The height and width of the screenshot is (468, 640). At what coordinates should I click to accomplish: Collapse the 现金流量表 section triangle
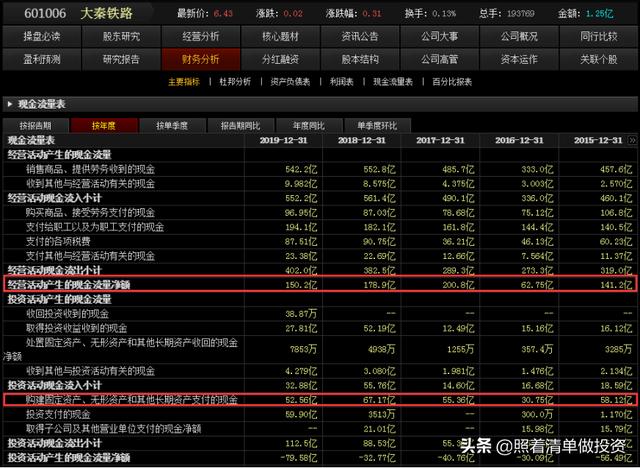10,104
